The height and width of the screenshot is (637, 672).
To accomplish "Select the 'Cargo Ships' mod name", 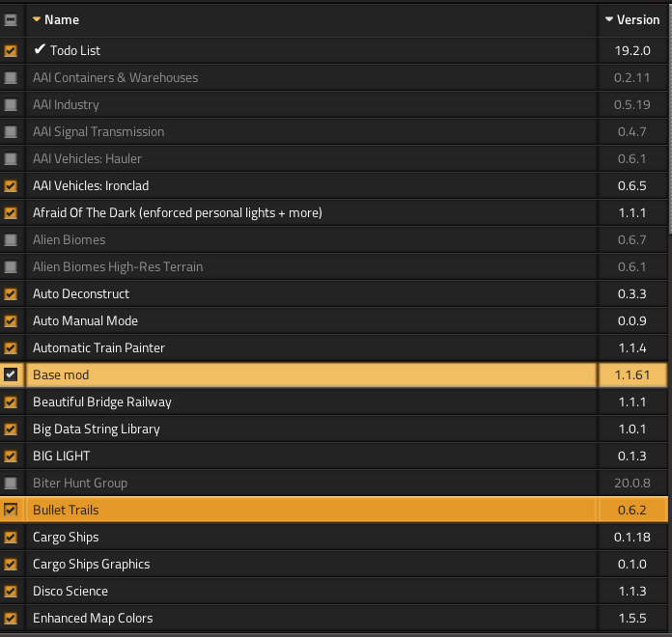I will click(x=66, y=537).
